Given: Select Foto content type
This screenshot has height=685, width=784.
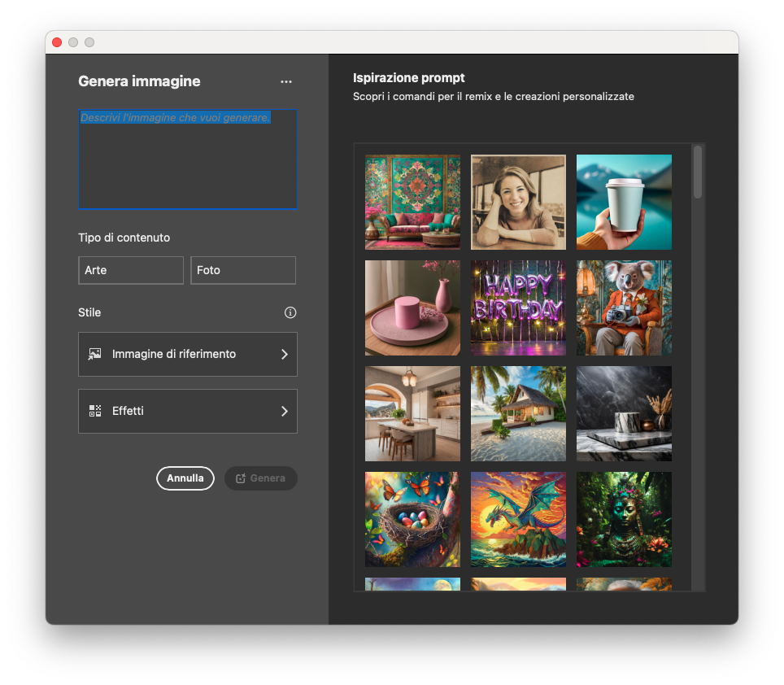Looking at the screenshot, I should point(243,270).
